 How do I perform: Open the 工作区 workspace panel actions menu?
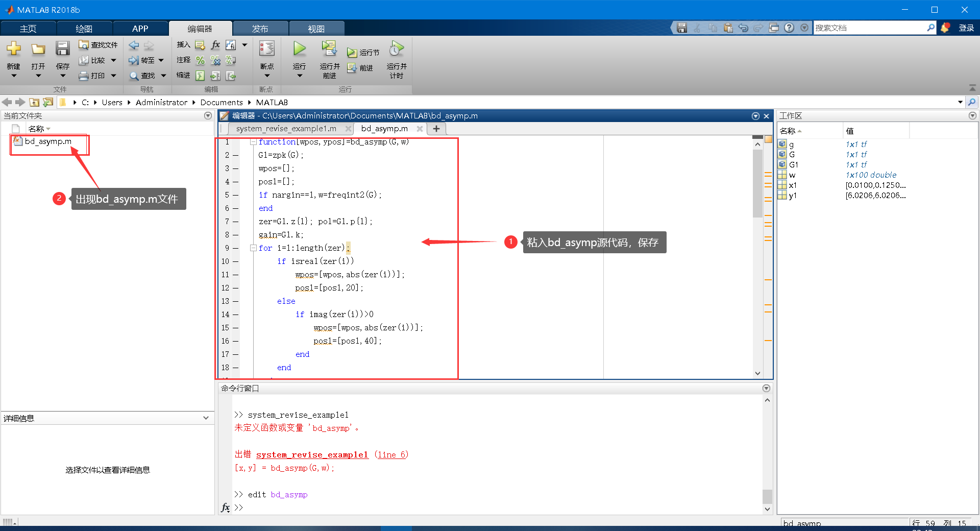coord(972,116)
